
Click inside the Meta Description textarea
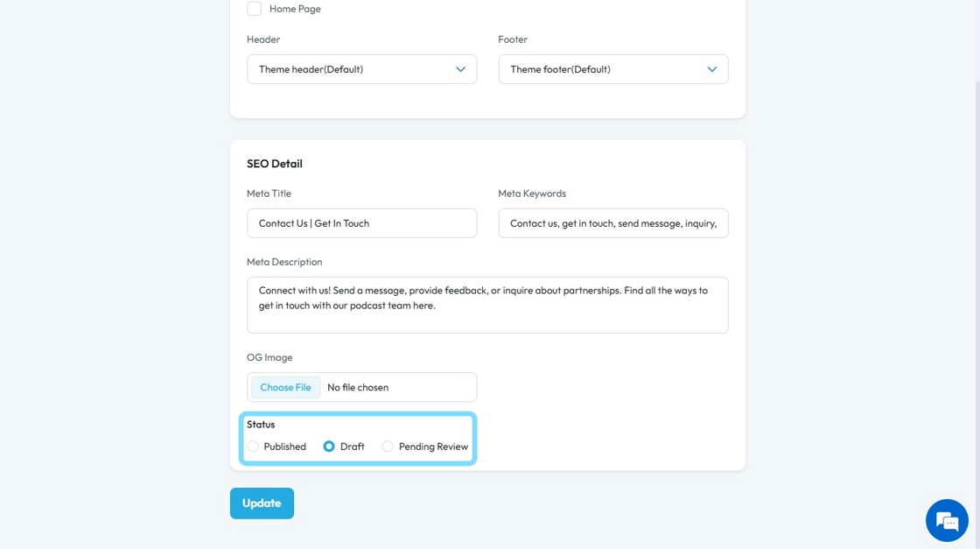click(x=487, y=305)
